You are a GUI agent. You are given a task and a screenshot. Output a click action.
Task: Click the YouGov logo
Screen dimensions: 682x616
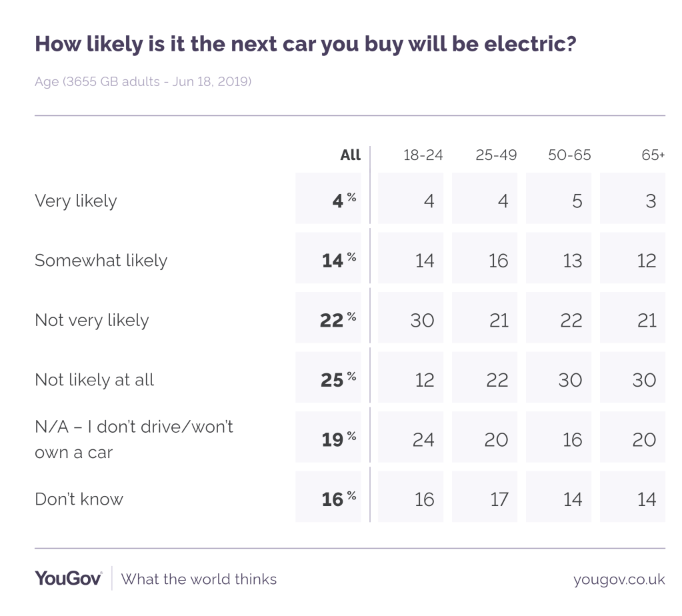pos(69,578)
